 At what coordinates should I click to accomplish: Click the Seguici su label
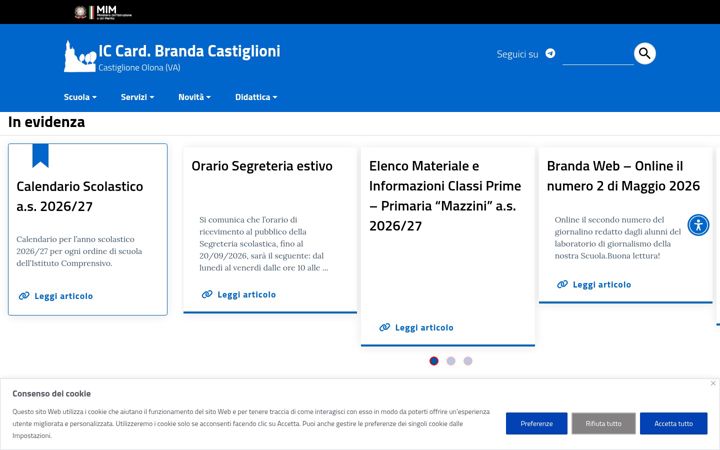click(x=517, y=54)
